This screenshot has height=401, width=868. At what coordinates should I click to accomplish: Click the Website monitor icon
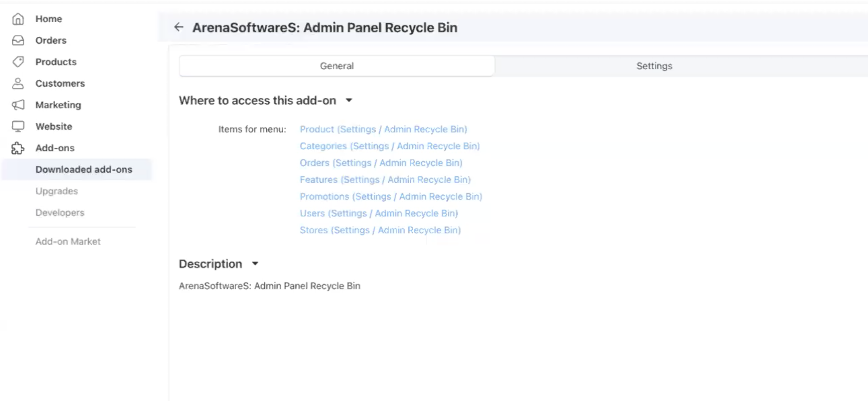18,126
